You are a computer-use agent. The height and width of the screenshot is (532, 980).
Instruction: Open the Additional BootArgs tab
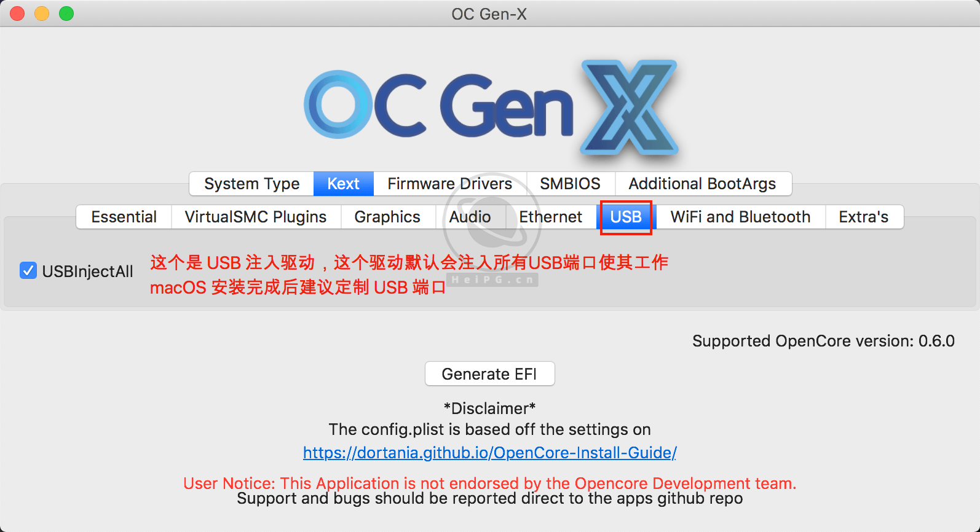702,184
